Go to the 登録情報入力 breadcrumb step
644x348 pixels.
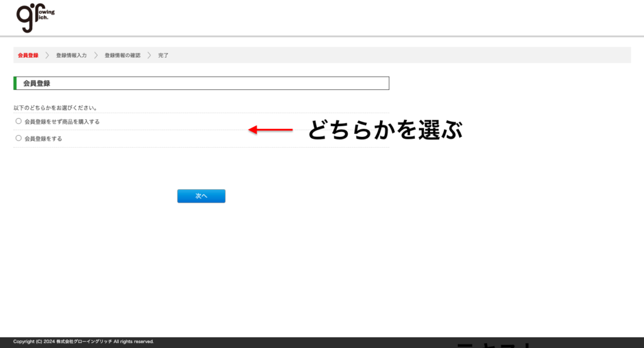click(71, 55)
